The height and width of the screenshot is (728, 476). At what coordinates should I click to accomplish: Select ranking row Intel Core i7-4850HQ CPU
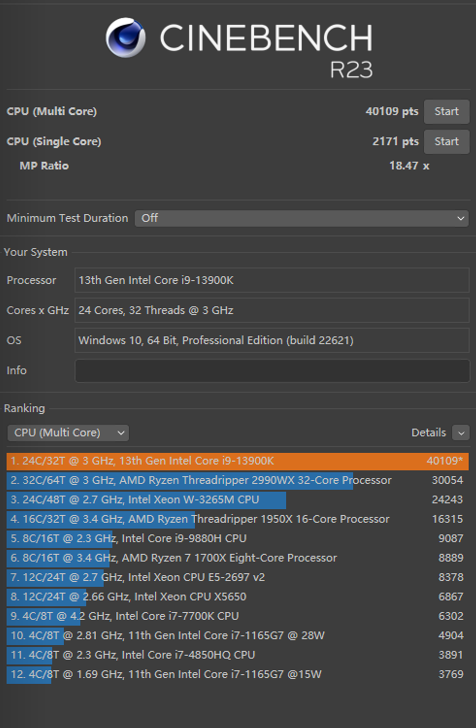(238, 655)
